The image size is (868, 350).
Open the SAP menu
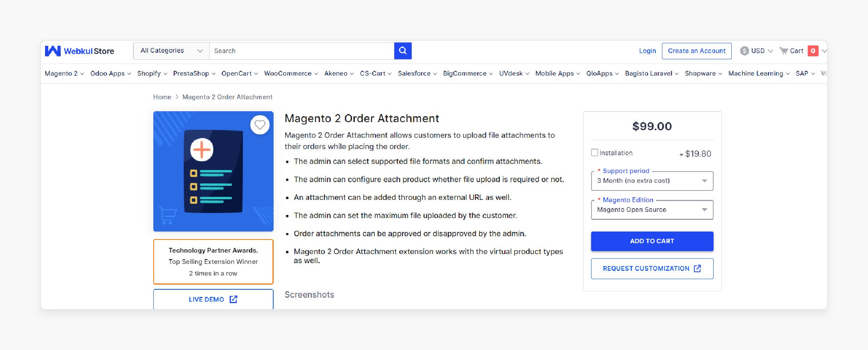(805, 73)
